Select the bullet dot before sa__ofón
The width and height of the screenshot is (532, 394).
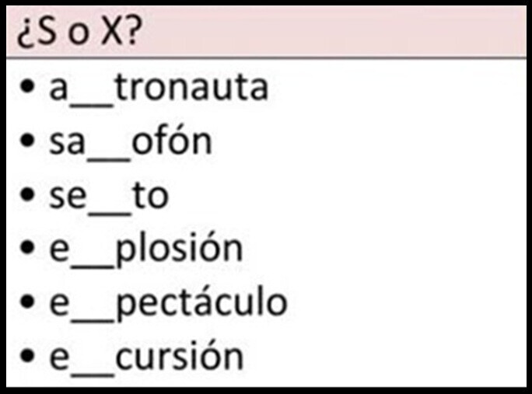coord(27,141)
